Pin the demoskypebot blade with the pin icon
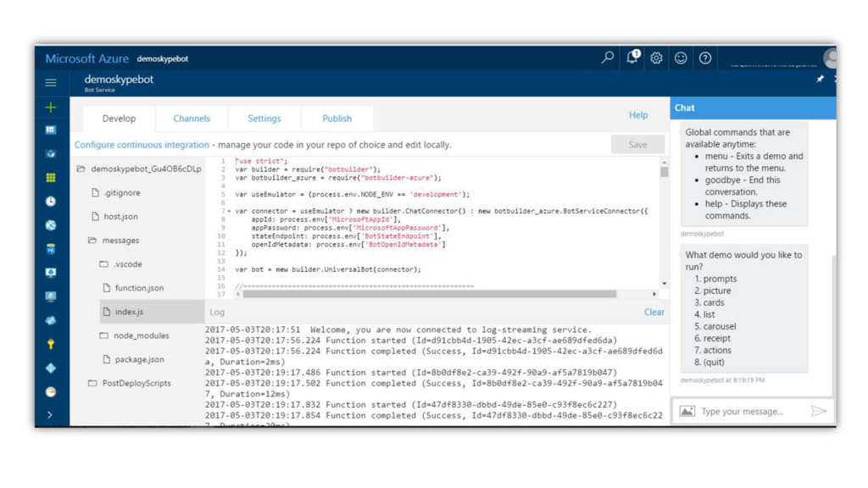868x488 pixels. [820, 79]
